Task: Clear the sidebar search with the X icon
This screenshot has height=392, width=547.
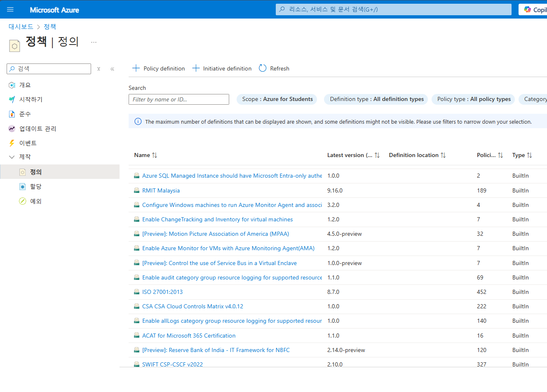Action: 99,69
